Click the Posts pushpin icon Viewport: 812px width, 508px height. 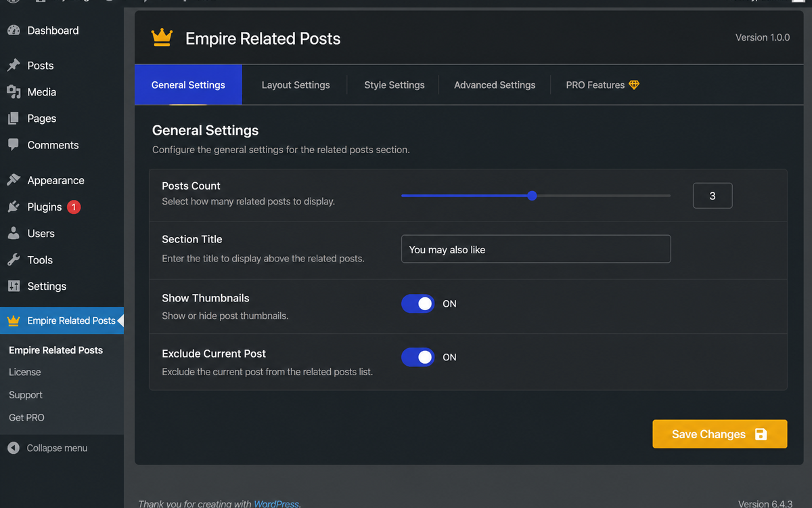click(x=14, y=66)
